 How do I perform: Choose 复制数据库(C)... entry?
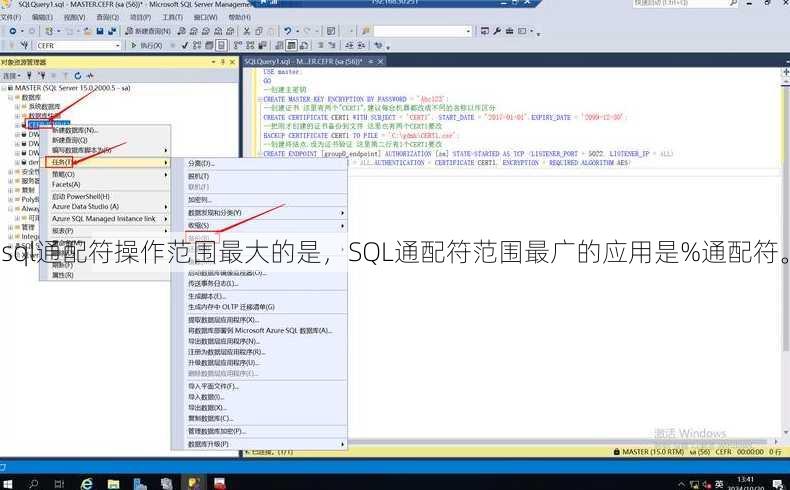pyautogui.click(x=210, y=418)
